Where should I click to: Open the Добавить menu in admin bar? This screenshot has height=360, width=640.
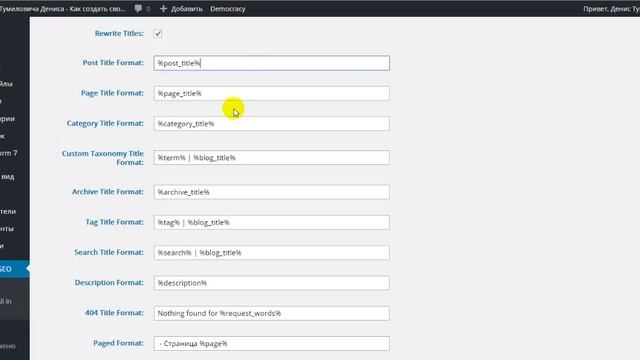pyautogui.click(x=187, y=9)
